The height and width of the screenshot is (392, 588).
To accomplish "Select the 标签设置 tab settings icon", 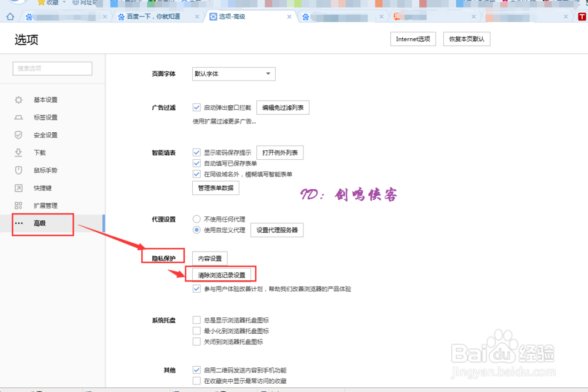I will (x=18, y=117).
